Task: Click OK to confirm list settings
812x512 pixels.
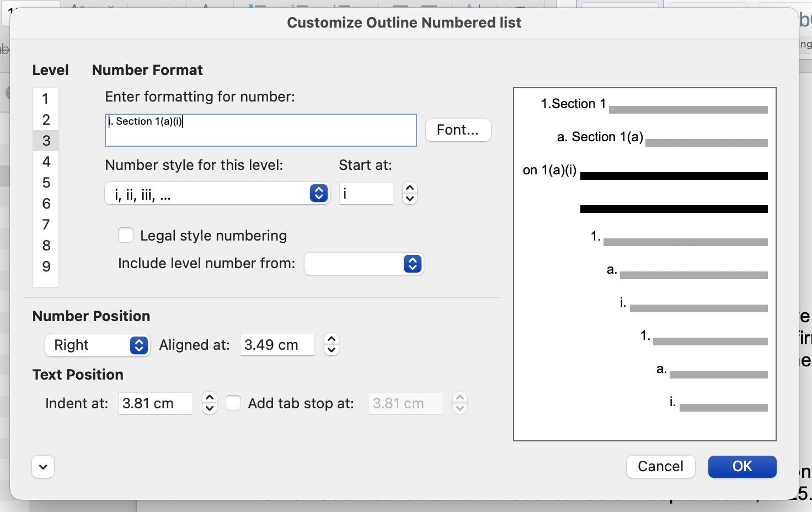Action: pos(742,467)
